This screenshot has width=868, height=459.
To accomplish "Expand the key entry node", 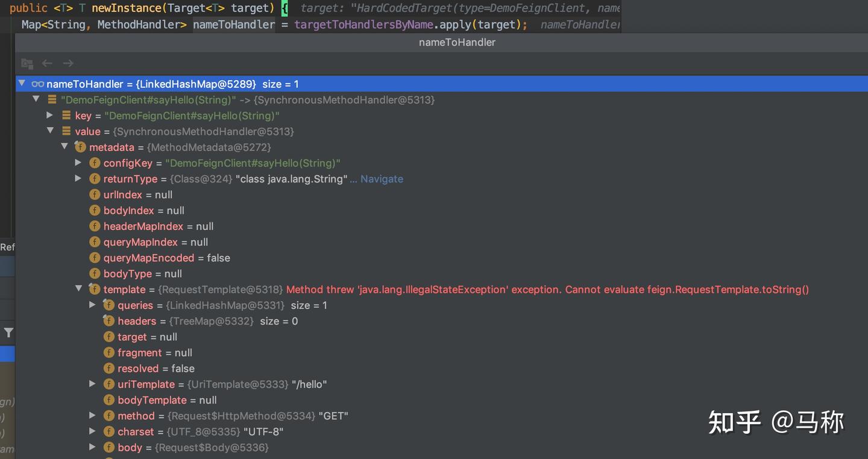I will 50,115.
